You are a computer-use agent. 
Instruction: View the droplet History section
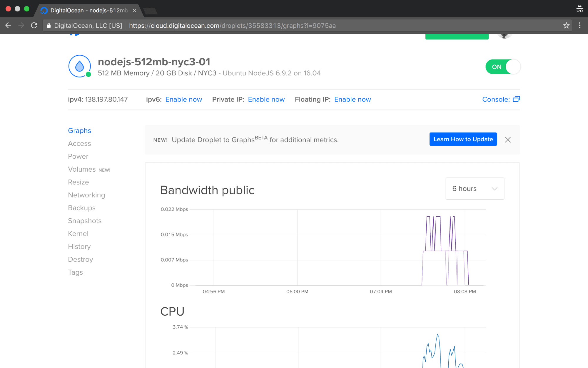point(79,247)
